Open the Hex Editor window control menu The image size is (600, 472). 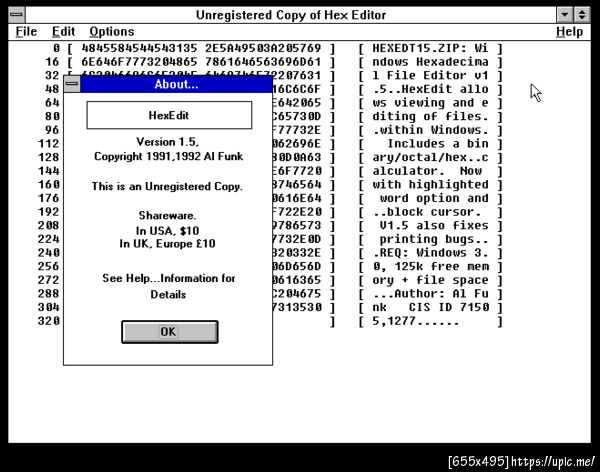[17, 15]
